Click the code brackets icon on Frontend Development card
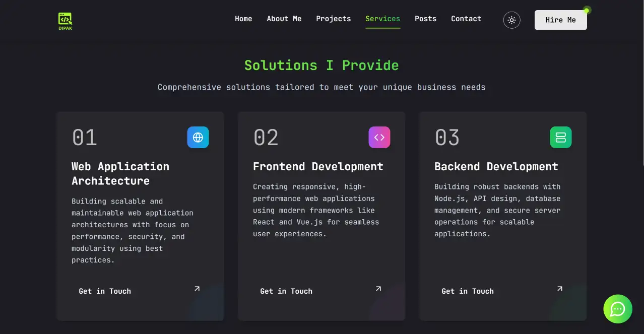The height and width of the screenshot is (334, 644). (379, 137)
